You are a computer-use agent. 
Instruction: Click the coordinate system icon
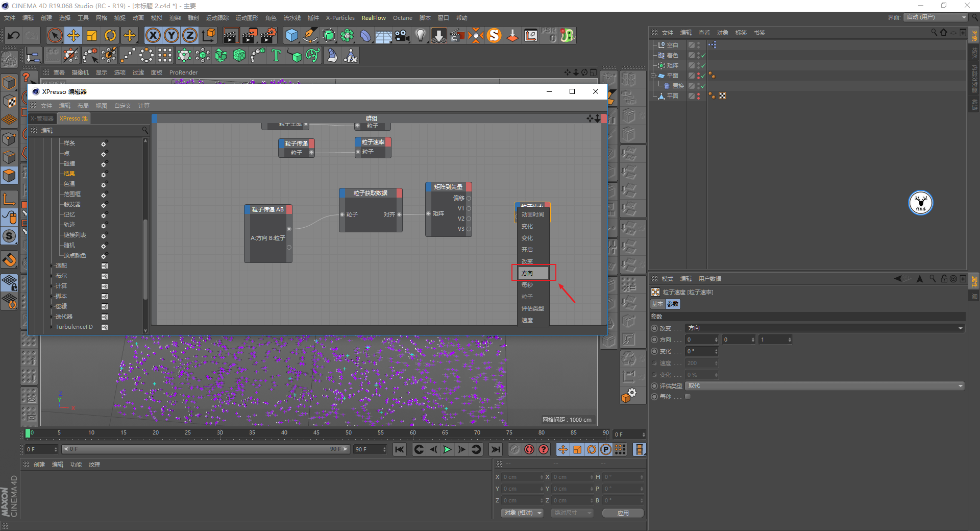[208, 35]
